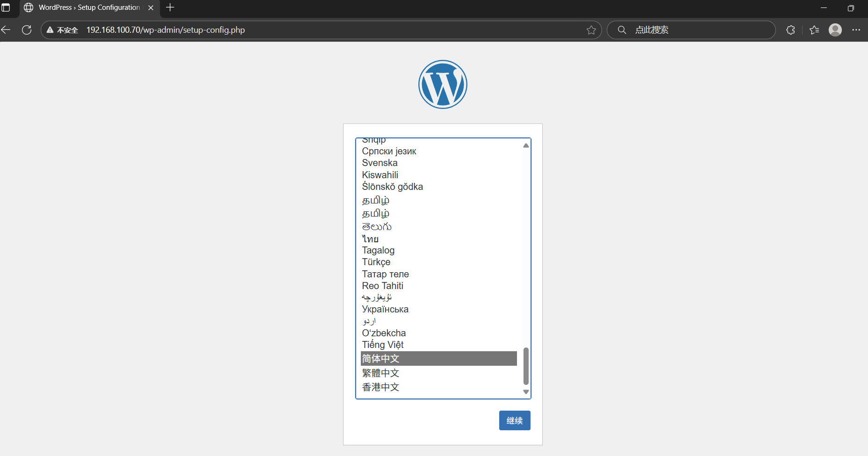Reload the page with refresh icon
Viewport: 868px width, 456px height.
pyautogui.click(x=27, y=30)
